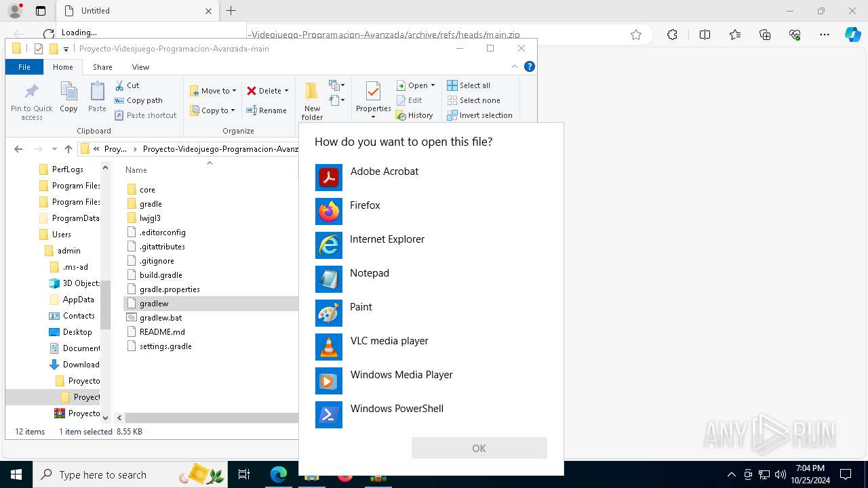Collapse the Explorer ribbon

(515, 66)
